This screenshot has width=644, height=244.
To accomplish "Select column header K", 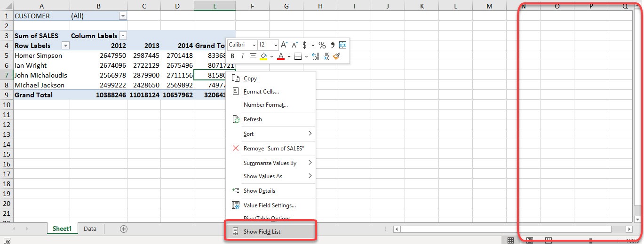I will point(421,6).
